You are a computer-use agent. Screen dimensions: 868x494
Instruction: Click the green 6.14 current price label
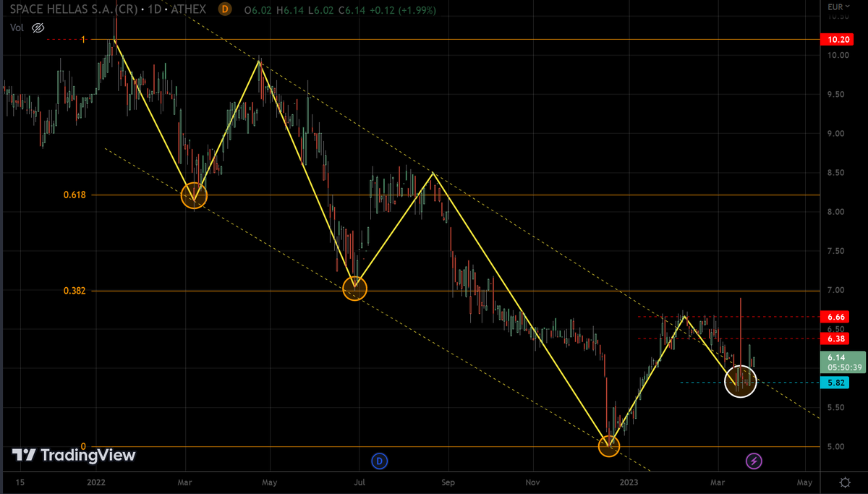pyautogui.click(x=843, y=362)
